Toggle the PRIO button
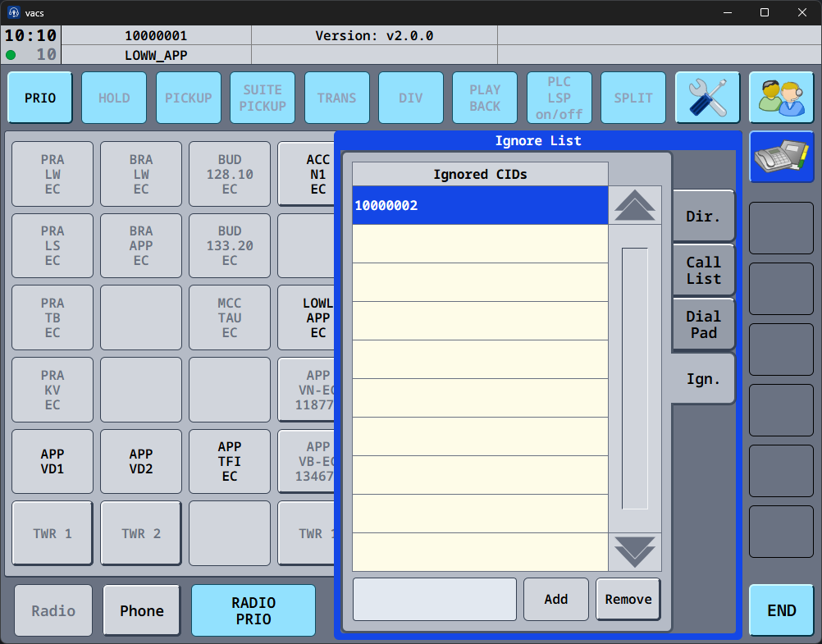822x644 pixels. [x=40, y=98]
